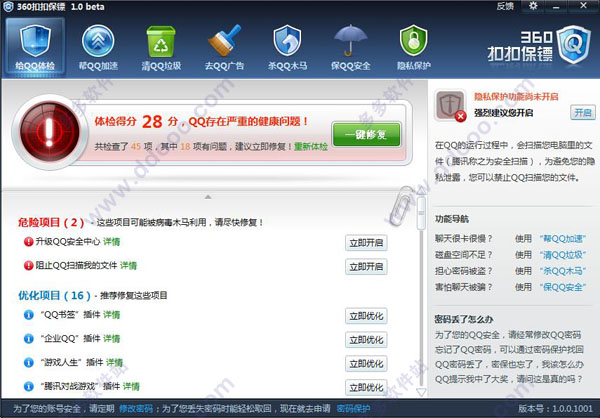Close the 360扣扣保镖 window
Viewport: 600px width, 418px height.
(583, 6)
